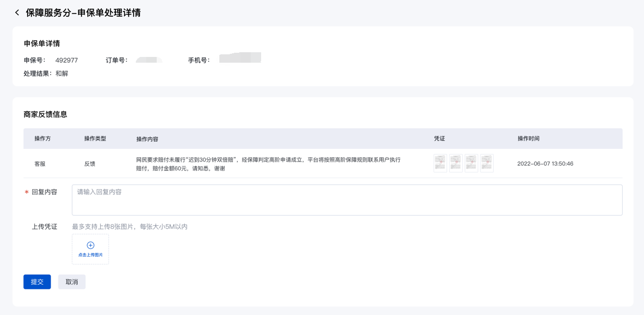Click the 商家反馈信息 section heading
This screenshot has width=644, height=315.
click(x=45, y=114)
